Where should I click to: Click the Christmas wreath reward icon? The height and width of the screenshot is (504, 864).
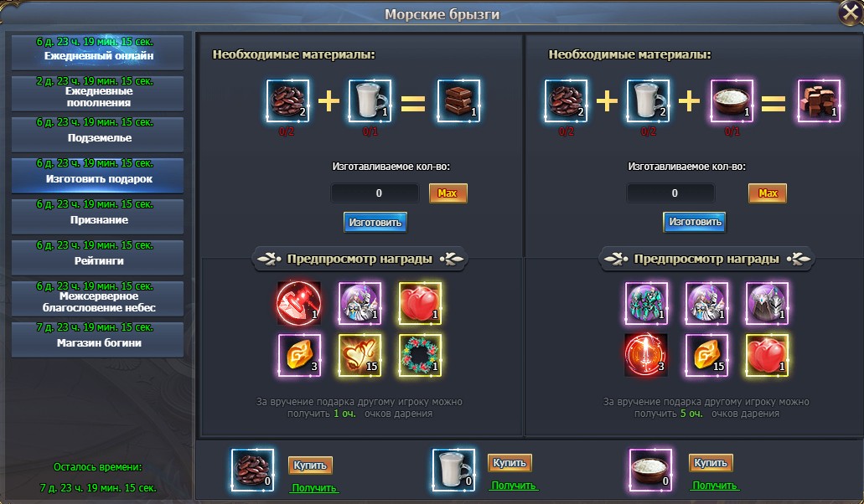click(420, 355)
